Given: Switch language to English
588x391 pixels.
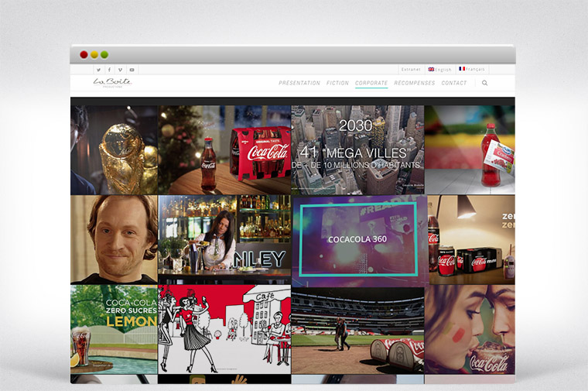Looking at the screenshot, I should [x=440, y=70].
